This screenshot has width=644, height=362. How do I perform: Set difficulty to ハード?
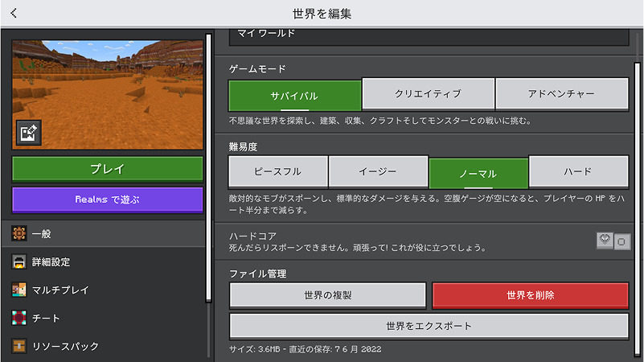point(579,171)
